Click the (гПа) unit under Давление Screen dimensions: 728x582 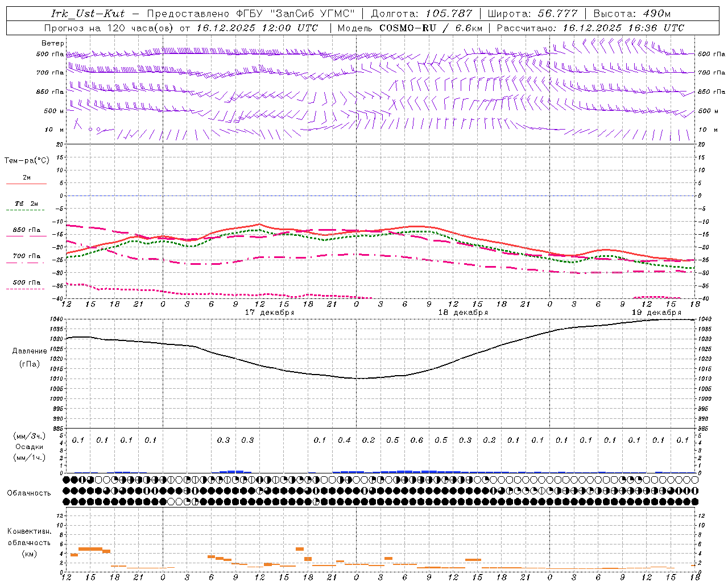coord(30,364)
